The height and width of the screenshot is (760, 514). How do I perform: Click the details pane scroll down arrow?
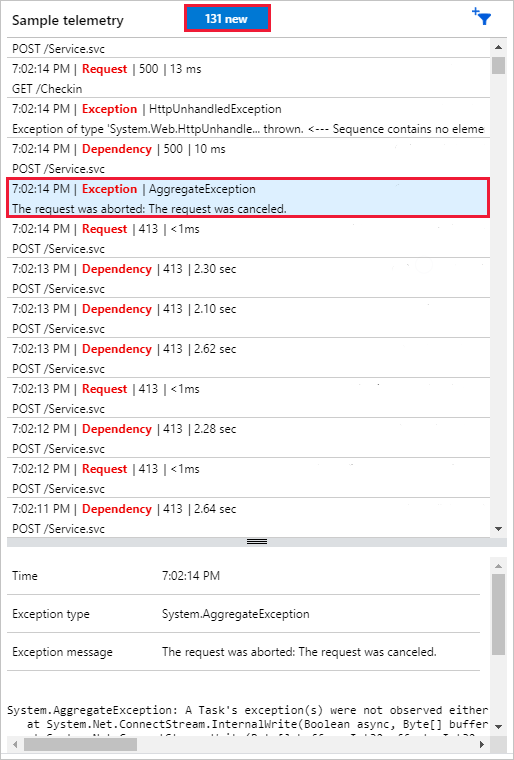pyautogui.click(x=498, y=726)
